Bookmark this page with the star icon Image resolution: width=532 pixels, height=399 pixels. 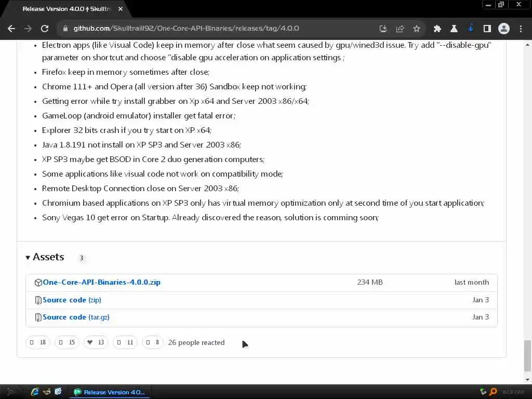[417, 29]
